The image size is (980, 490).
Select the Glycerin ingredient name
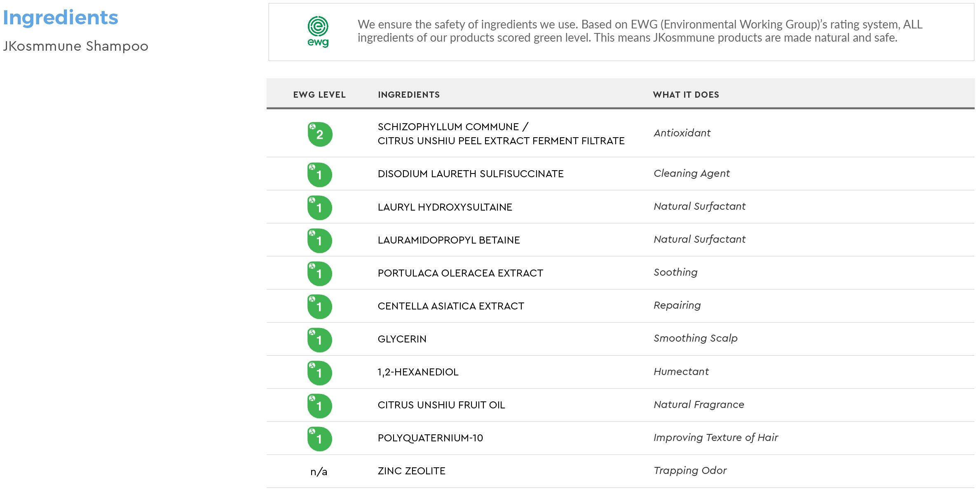point(402,339)
